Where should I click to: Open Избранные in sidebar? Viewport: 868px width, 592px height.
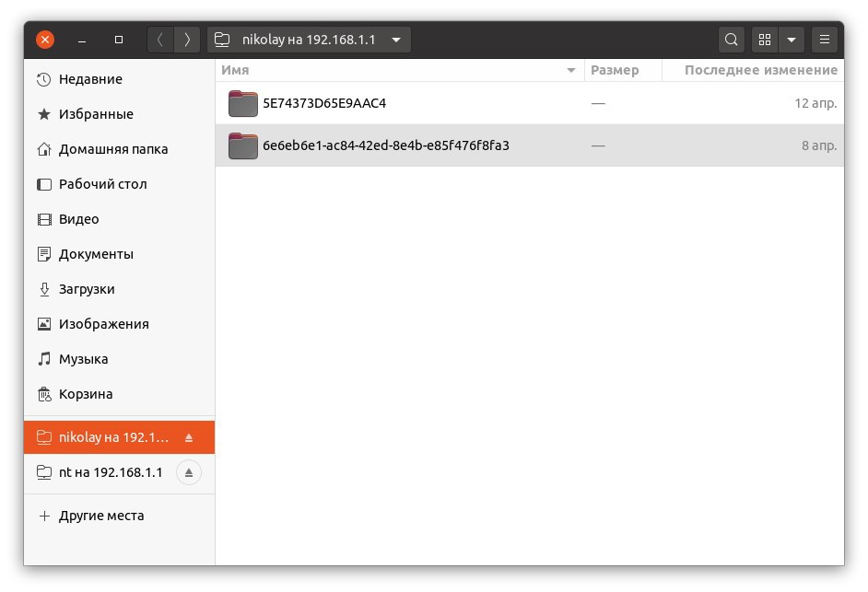pyautogui.click(x=119, y=114)
